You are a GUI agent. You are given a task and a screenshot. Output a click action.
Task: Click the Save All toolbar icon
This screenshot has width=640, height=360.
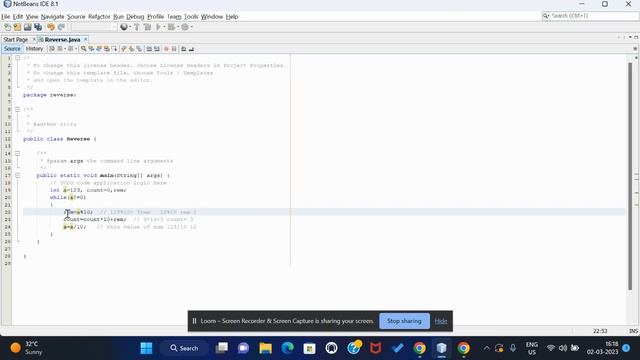[x=38, y=27]
